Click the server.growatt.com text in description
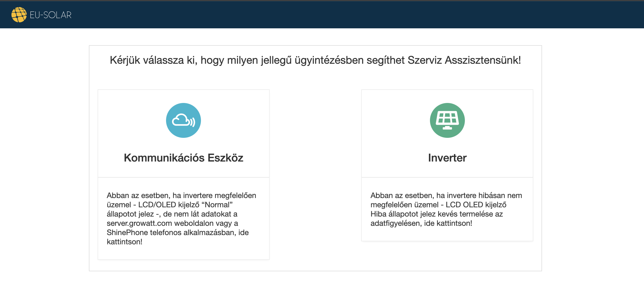Screen dimensions: 644x298 click(x=139, y=223)
